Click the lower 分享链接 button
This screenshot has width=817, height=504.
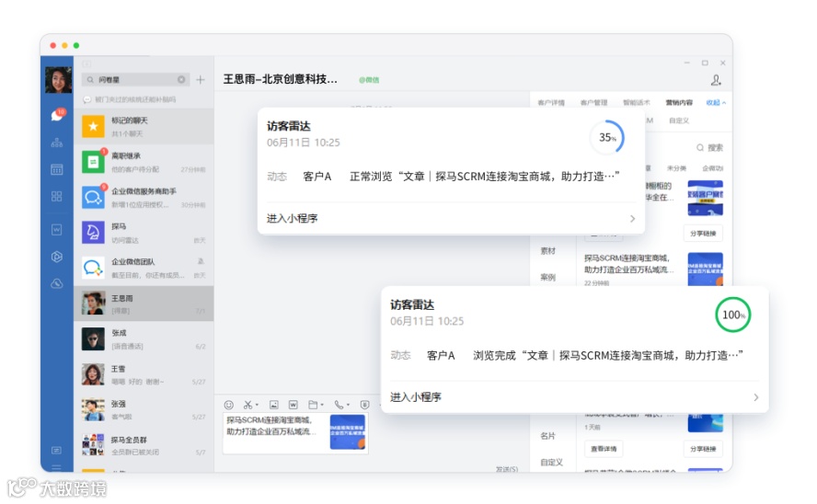[x=703, y=449]
